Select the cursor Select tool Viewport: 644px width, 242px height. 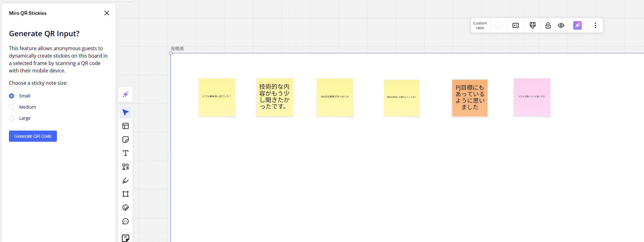pos(126,112)
